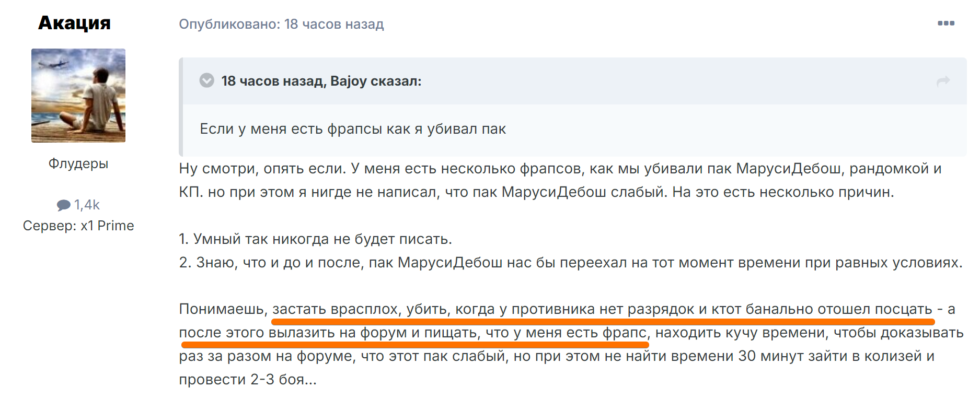Viewport: 980px width, 399px height.
Task: Open the post options three-dot menu
Action: (x=946, y=24)
